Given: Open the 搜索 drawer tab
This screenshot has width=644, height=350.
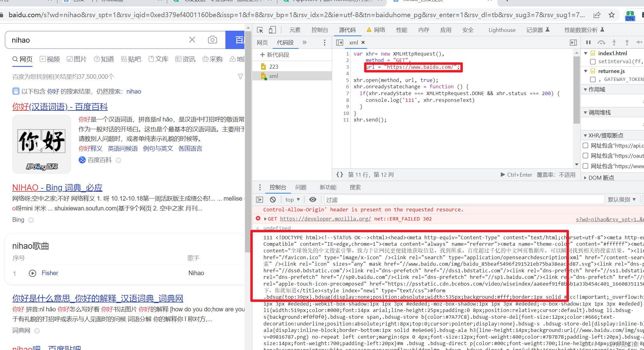Looking at the screenshot, I should [x=355, y=187].
